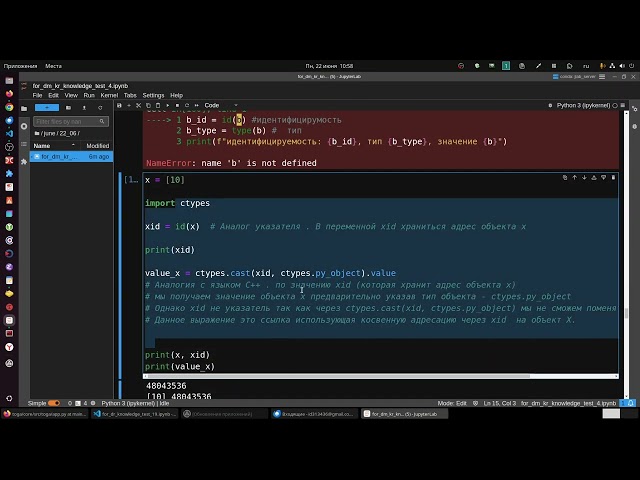Open the notification bell in status bar

631,403
